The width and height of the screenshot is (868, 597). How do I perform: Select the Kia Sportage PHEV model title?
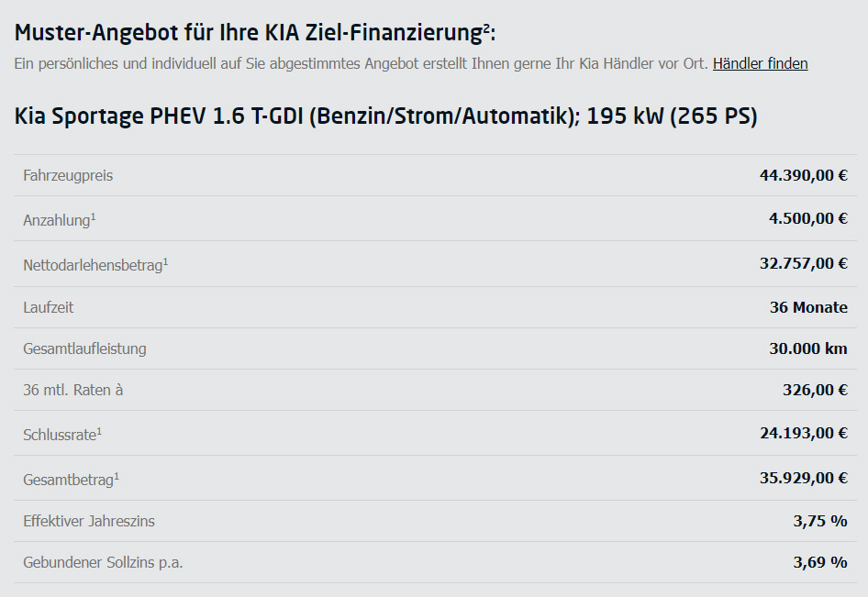[386, 116]
